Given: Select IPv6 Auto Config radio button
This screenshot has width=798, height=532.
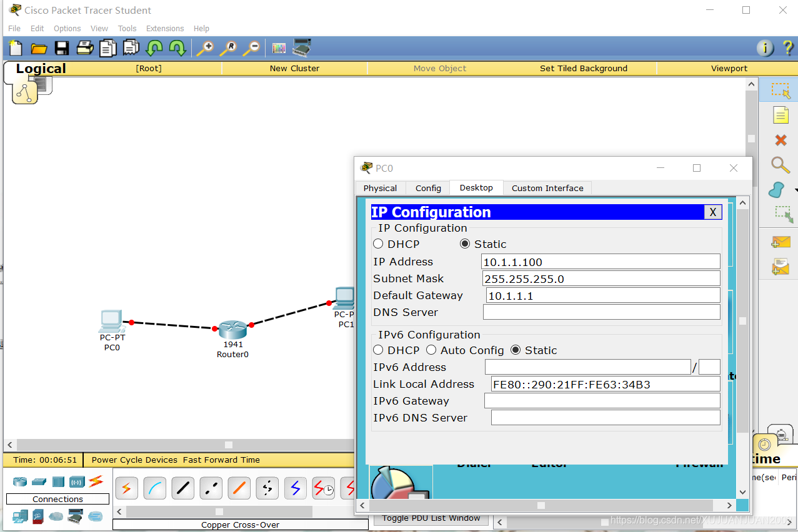Looking at the screenshot, I should [x=431, y=350].
